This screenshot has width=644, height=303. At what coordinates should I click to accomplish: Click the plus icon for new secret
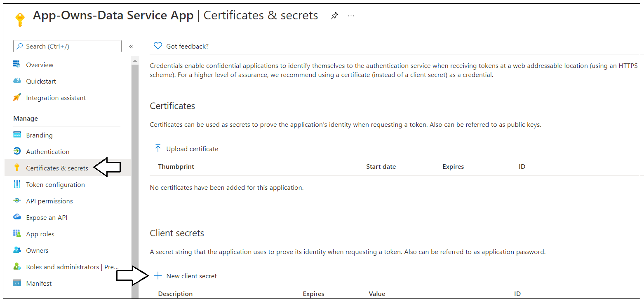pos(157,276)
